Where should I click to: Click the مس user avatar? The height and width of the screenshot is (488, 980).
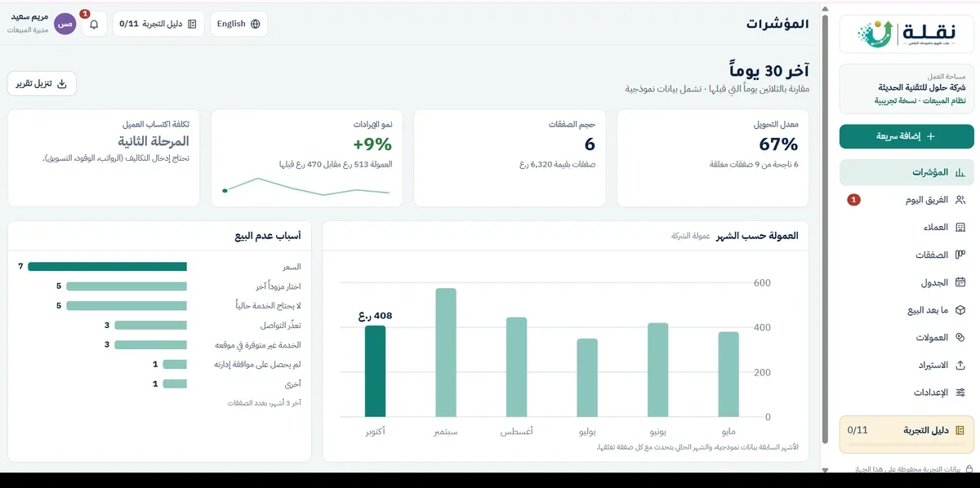pyautogui.click(x=65, y=24)
